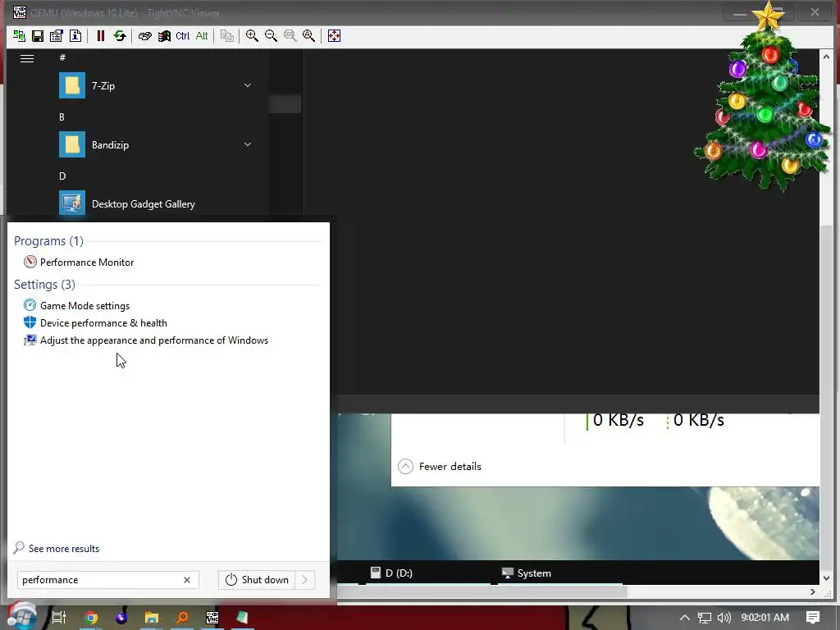Click the clock showing 9:02:01 AM
This screenshot has width=840, height=630.
pos(765,618)
